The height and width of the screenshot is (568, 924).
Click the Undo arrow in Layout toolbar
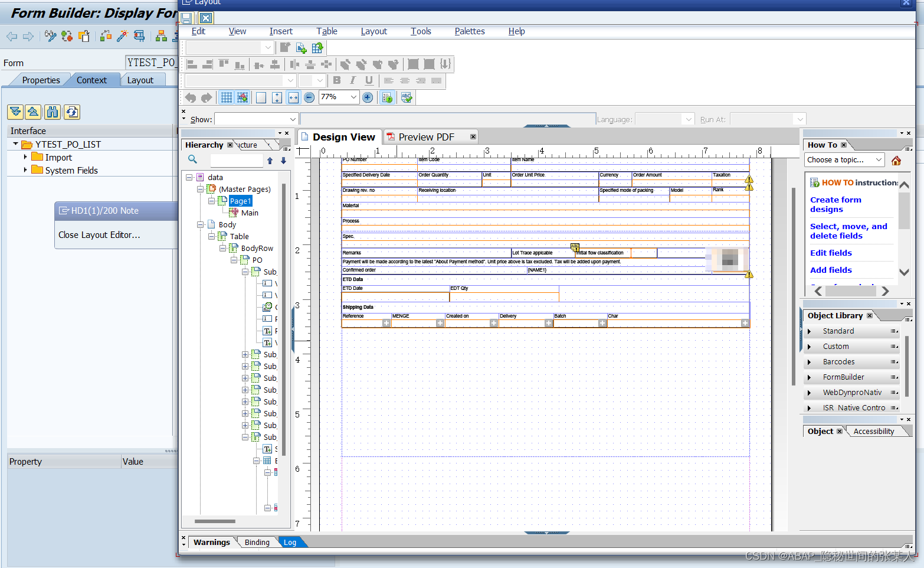coord(191,97)
